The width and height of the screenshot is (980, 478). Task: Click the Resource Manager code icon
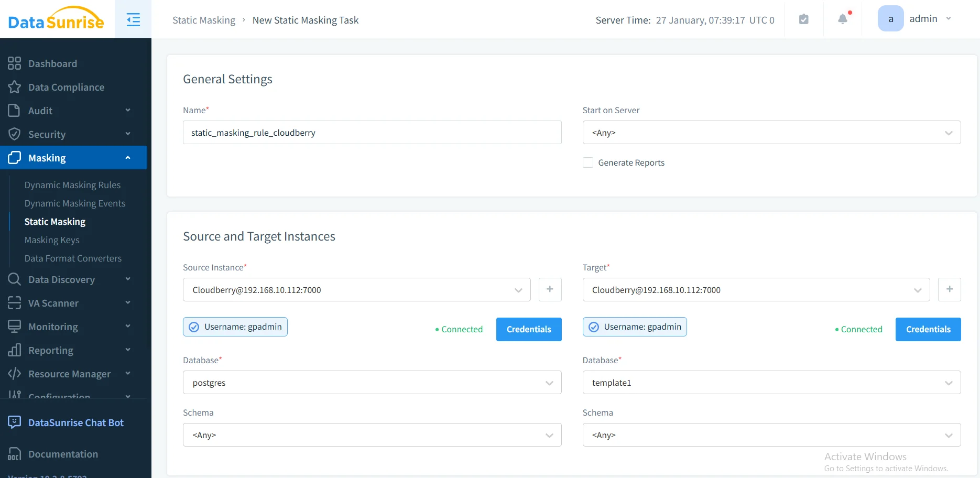click(x=14, y=374)
